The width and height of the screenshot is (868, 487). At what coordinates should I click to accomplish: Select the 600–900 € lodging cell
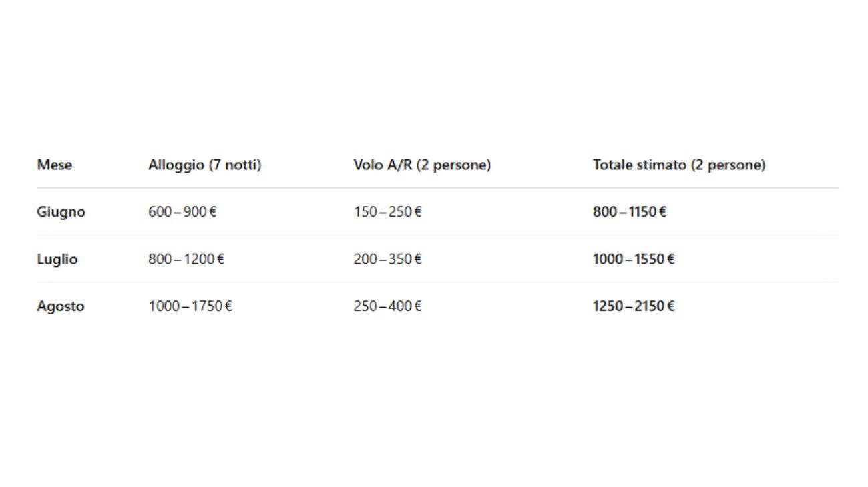tap(182, 212)
